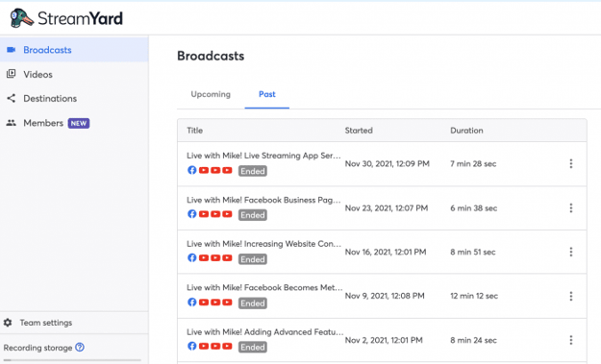Click Facebook icon on Nov 2 broadcast
The image size is (601, 364).
pyautogui.click(x=192, y=346)
